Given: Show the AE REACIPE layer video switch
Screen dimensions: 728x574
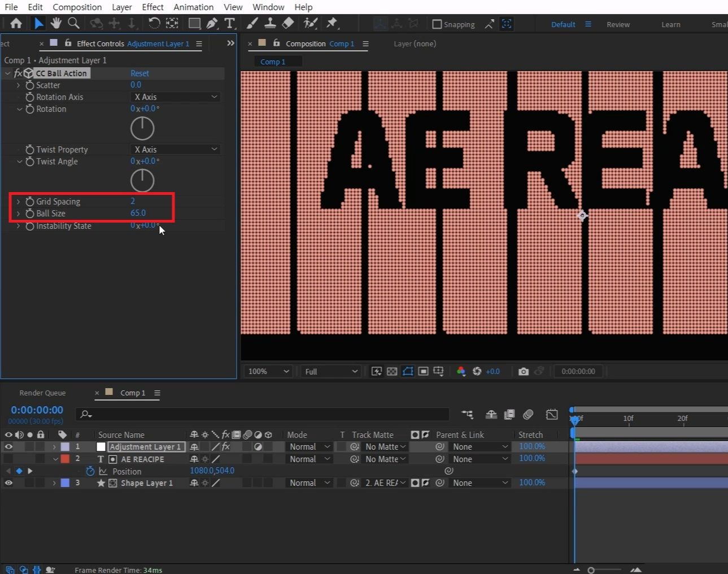Looking at the screenshot, I should coord(8,459).
